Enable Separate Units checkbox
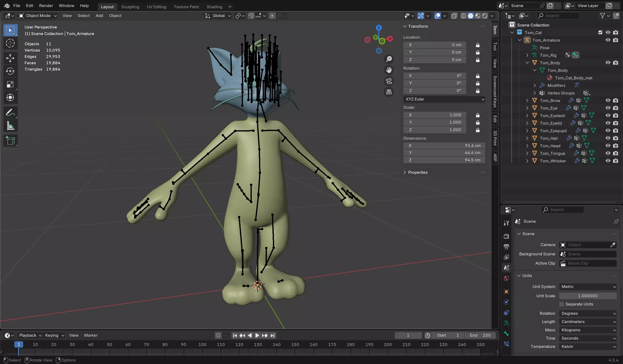 [x=561, y=304]
